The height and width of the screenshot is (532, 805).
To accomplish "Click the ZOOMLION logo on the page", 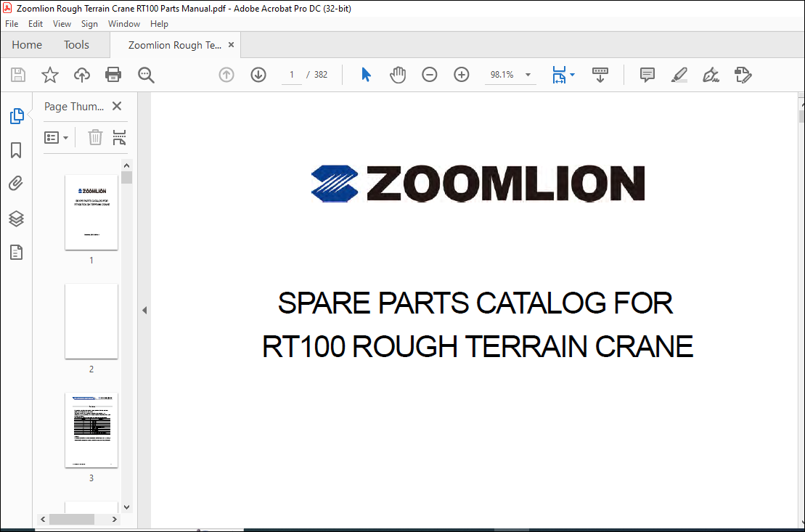I will pos(478,184).
